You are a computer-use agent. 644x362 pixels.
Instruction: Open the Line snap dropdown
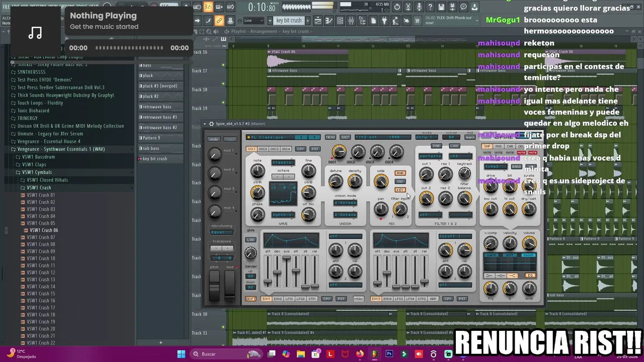coord(253,21)
